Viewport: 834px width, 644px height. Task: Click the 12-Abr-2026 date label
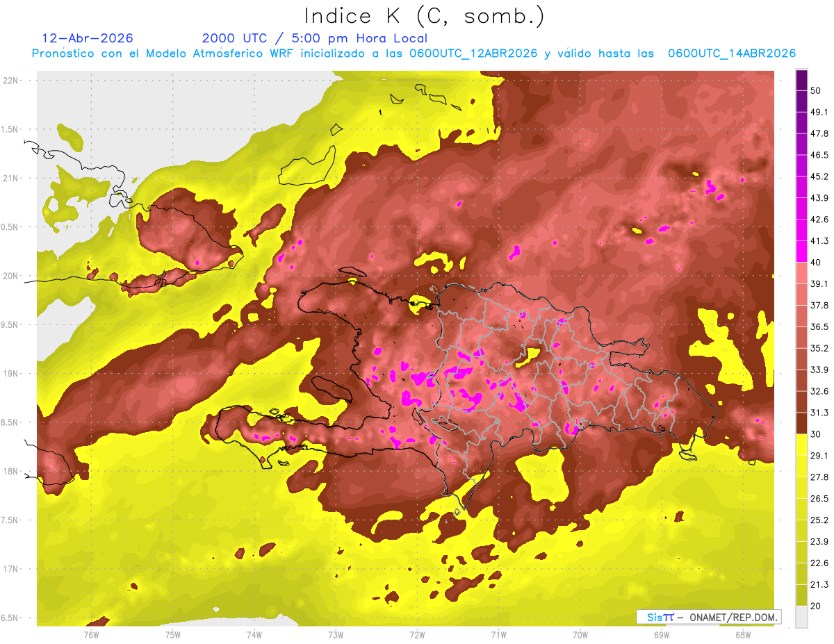tap(88, 38)
